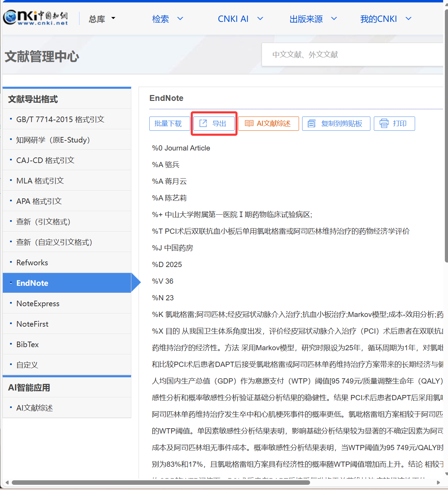448x490 pixels.
Task: Click the 文献导出格式 section header
Action: (33, 99)
